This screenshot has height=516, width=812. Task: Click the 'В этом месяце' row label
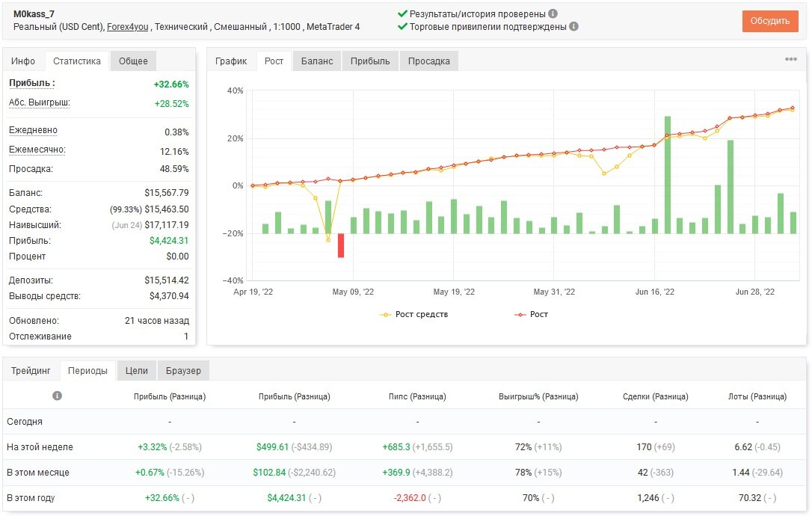38,473
